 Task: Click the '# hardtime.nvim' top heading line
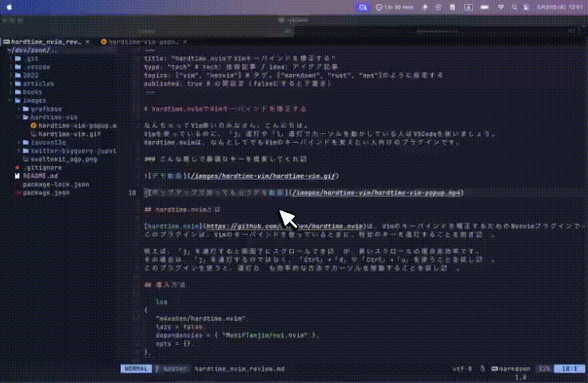point(225,109)
